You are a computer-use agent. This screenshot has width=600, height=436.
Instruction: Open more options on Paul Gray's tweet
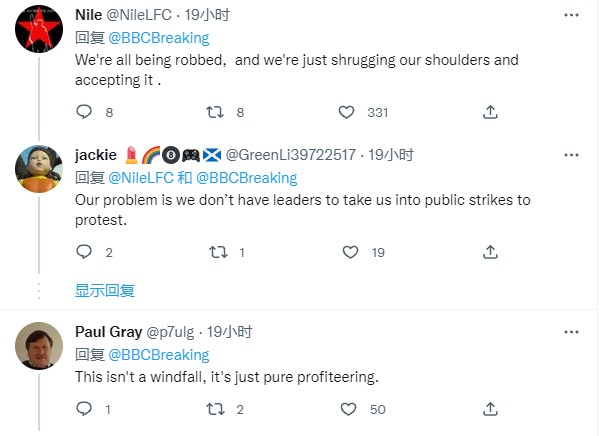click(x=570, y=331)
